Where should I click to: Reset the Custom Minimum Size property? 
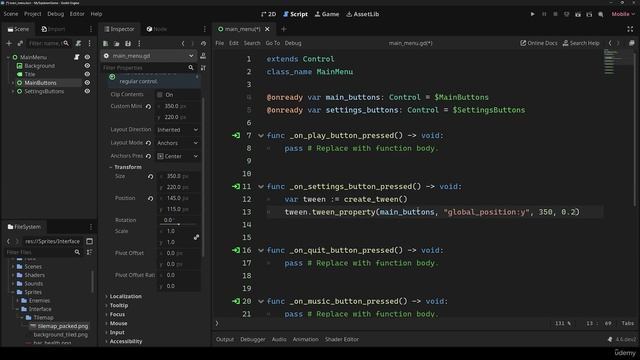point(149,107)
